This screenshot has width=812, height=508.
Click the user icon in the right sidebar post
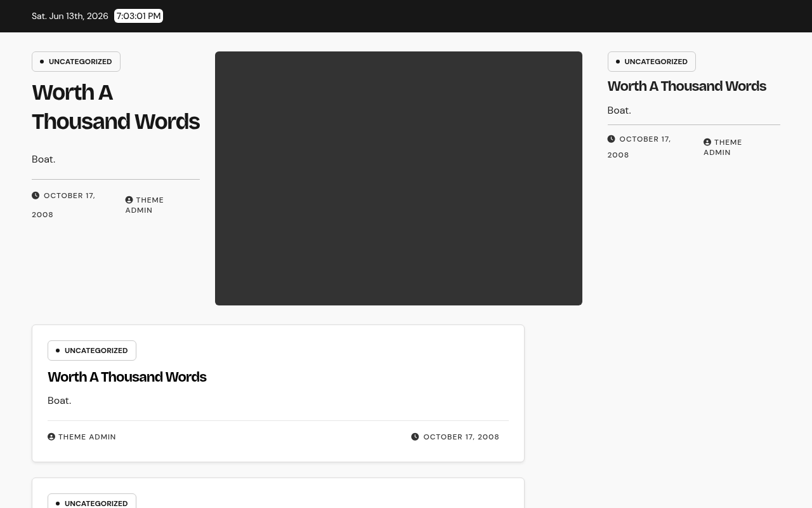point(707,142)
